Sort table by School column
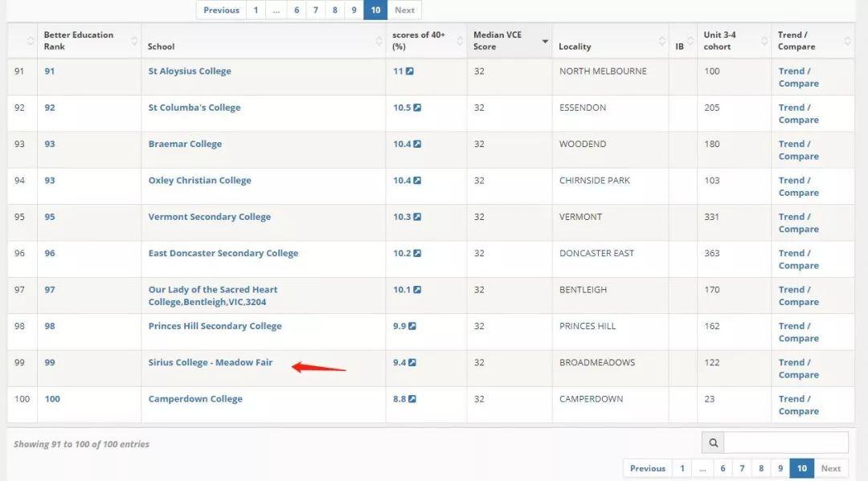 point(264,41)
